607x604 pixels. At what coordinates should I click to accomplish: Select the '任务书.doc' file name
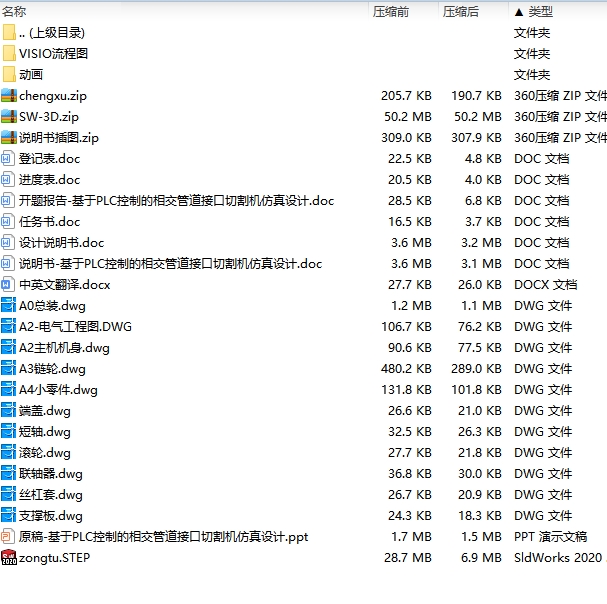coord(50,221)
